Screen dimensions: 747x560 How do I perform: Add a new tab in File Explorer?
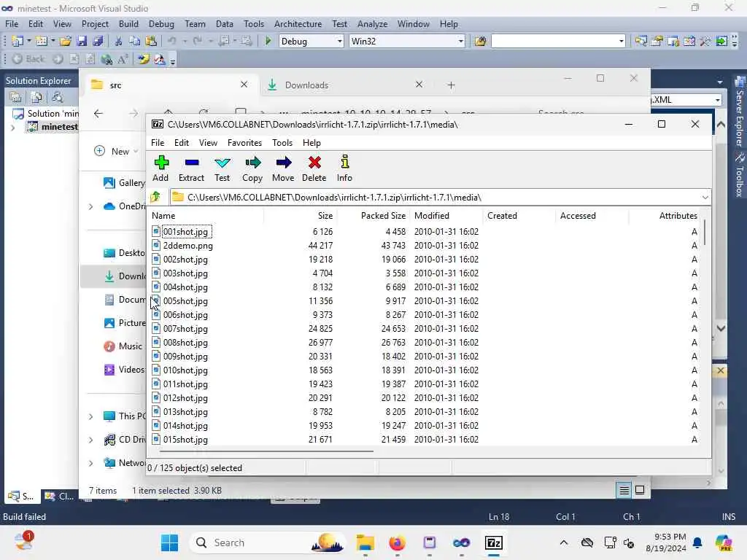pos(451,85)
